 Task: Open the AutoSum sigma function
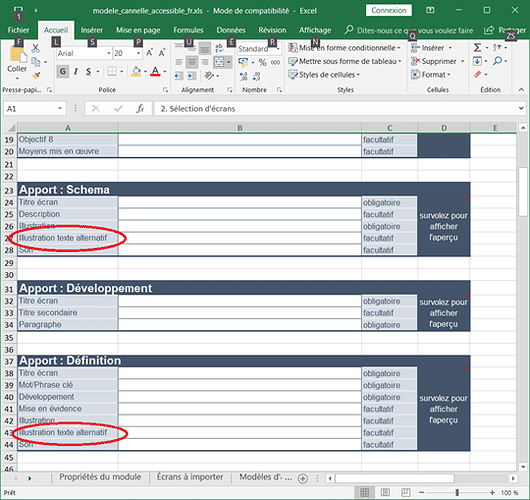point(477,48)
